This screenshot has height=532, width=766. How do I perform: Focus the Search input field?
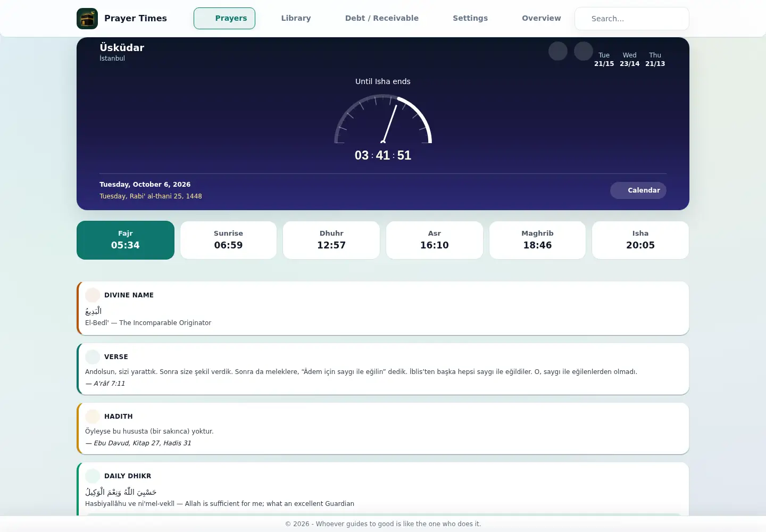pyautogui.click(x=632, y=19)
